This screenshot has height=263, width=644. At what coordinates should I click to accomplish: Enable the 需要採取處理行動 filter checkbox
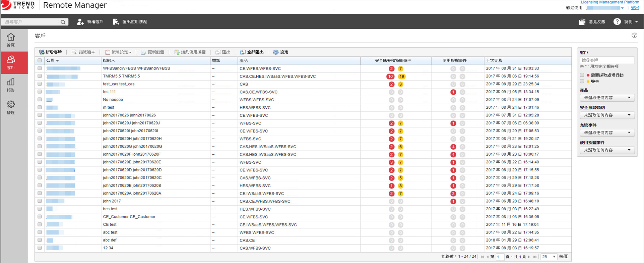point(582,75)
